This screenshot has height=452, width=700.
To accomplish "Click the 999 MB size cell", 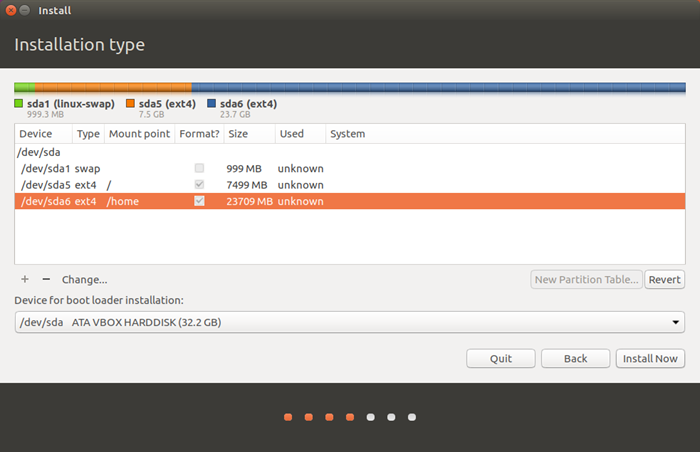I will pyautogui.click(x=244, y=168).
